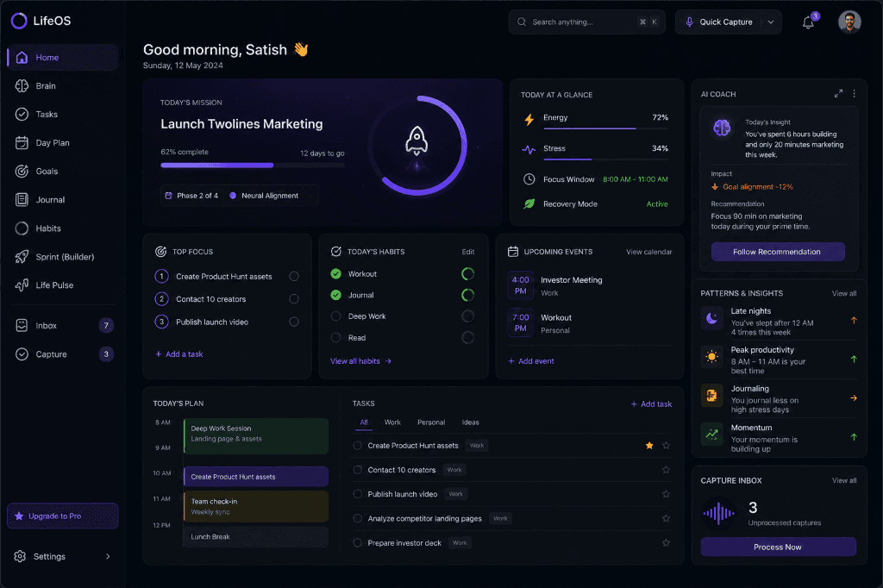Click the Energy 72% level bar
883x588 pixels.
[x=605, y=128]
